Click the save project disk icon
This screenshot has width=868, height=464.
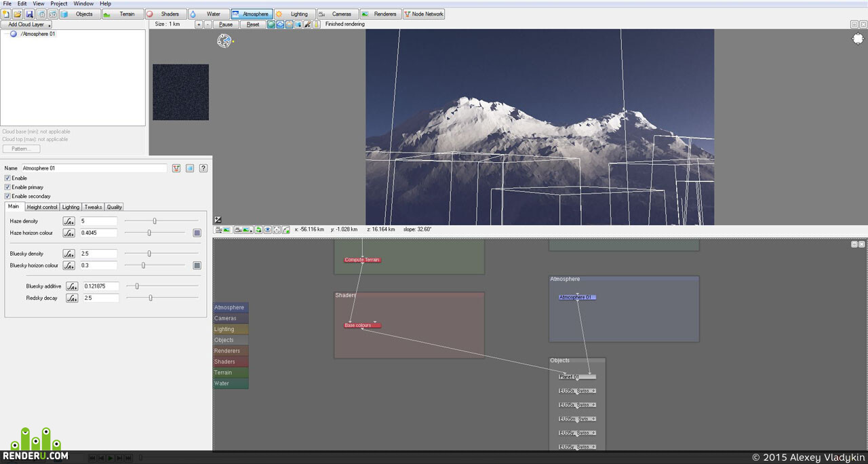coord(29,14)
